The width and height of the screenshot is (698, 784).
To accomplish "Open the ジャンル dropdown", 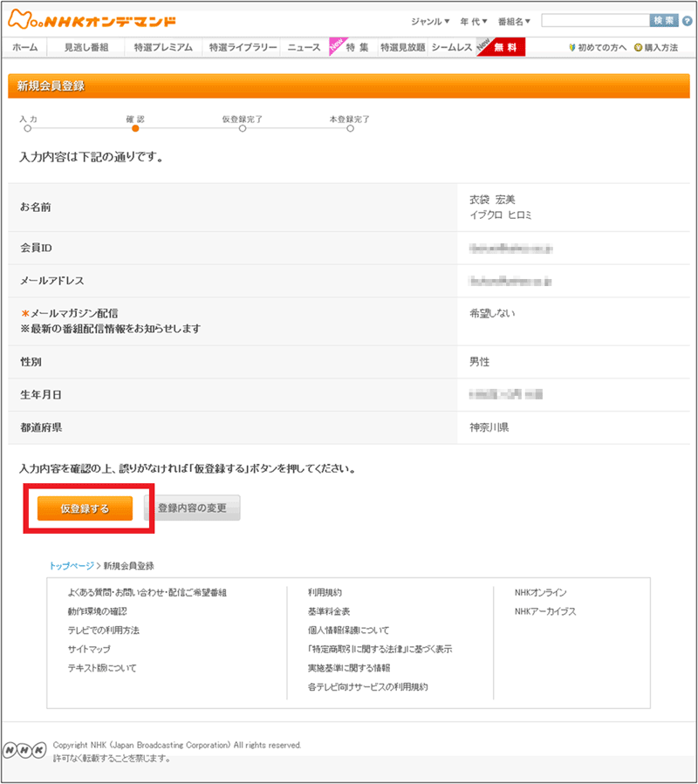I will click(x=430, y=22).
